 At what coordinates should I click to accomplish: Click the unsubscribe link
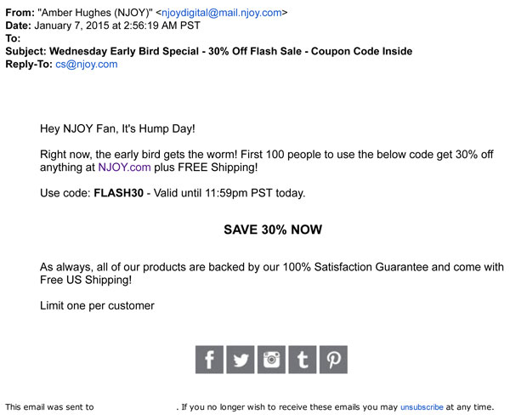[x=422, y=407]
